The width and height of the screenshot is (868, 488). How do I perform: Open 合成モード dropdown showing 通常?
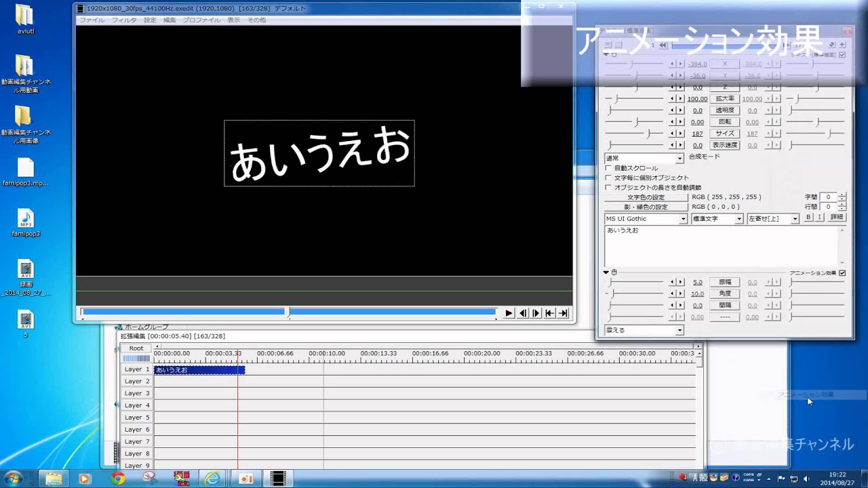click(644, 158)
